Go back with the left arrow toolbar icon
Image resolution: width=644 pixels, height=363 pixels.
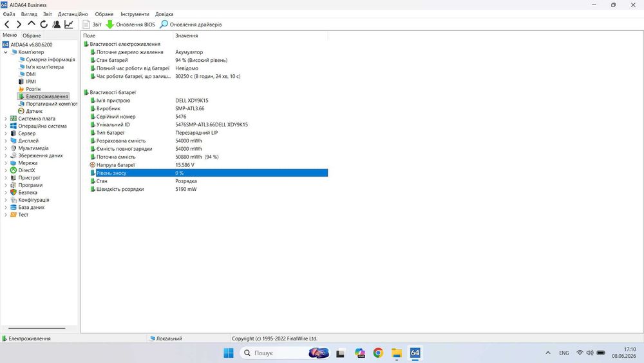point(7,25)
